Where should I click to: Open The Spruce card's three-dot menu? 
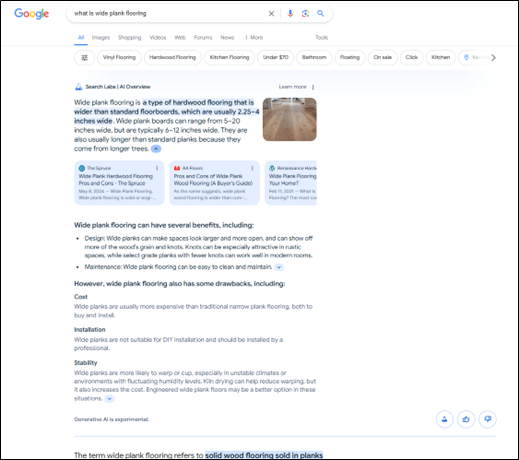157,168
